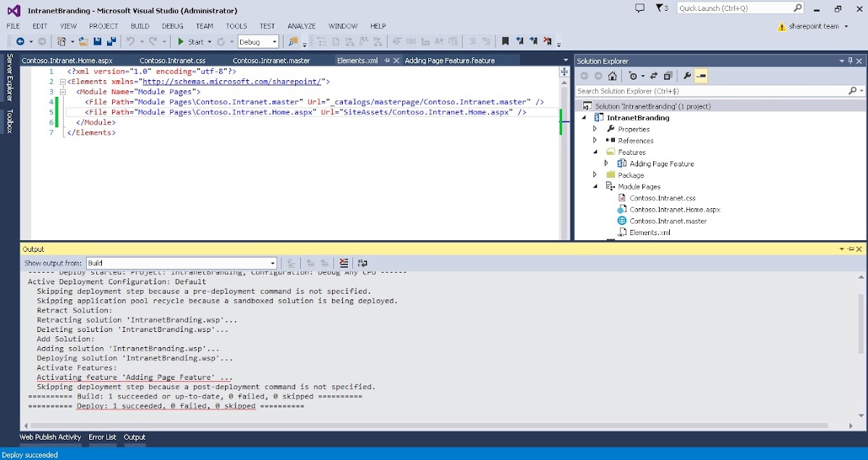Click the Pending Changes Filter clock icon

633,76
